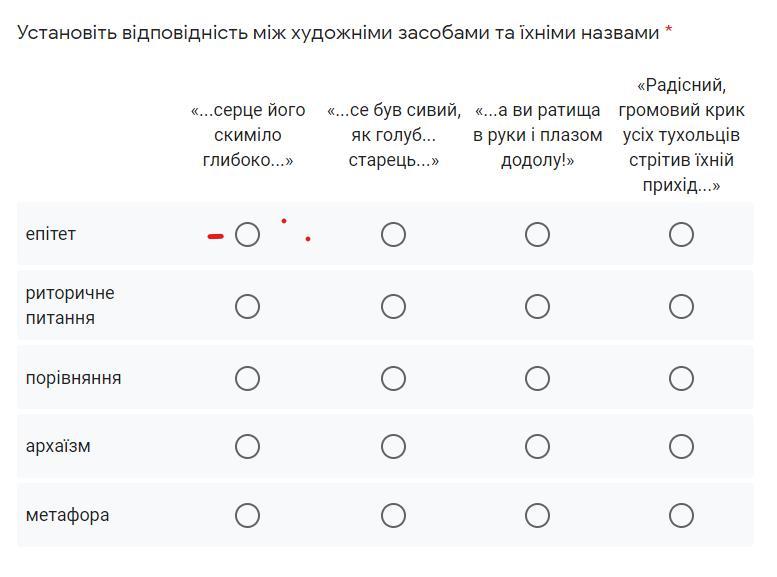The height and width of the screenshot is (577, 777).
Task: Select епітет for «Радісний, громовий крик»
Action: point(681,234)
